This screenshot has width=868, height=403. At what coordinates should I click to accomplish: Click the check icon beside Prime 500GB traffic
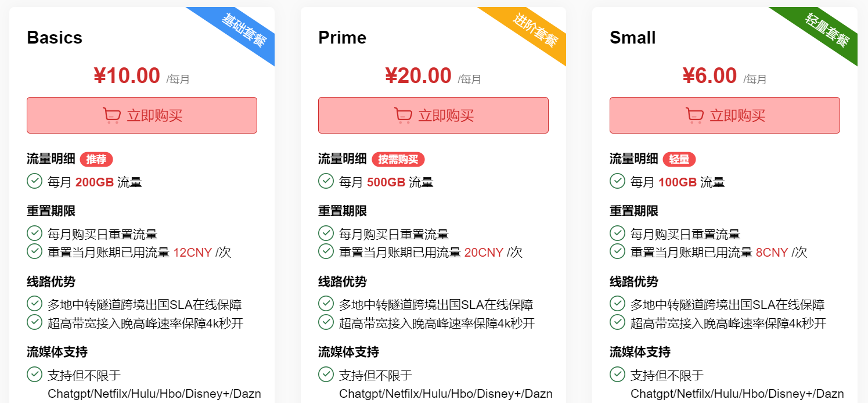coord(326,181)
